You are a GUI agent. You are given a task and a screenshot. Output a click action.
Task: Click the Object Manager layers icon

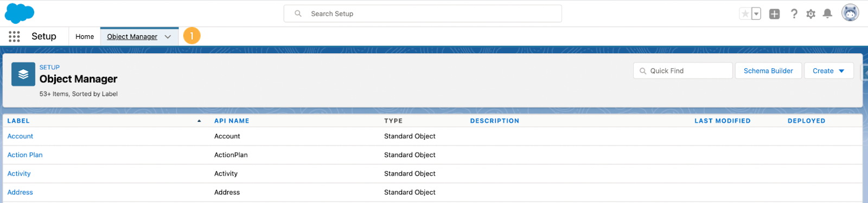23,74
